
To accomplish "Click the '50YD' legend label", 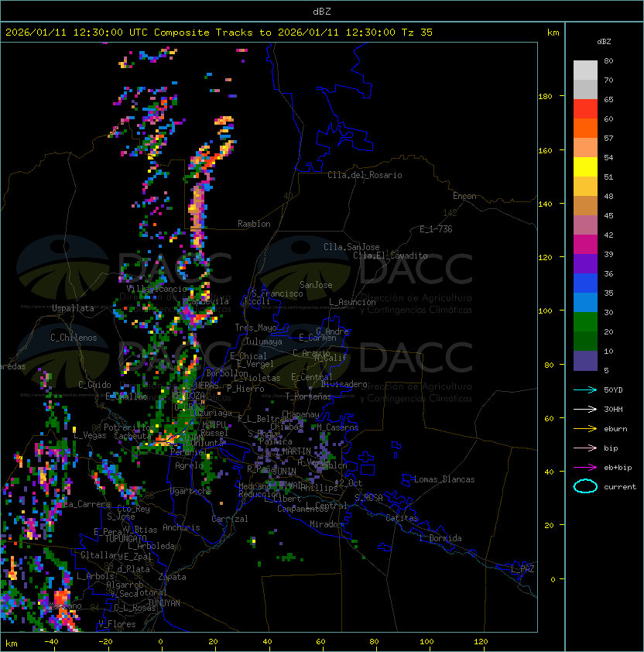I will pyautogui.click(x=613, y=389).
